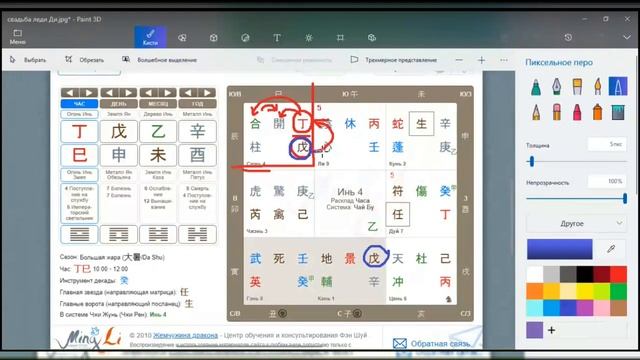Viewport: 640px width, 360px height.
Task: Select the Watercolor brush
Action: click(x=598, y=87)
